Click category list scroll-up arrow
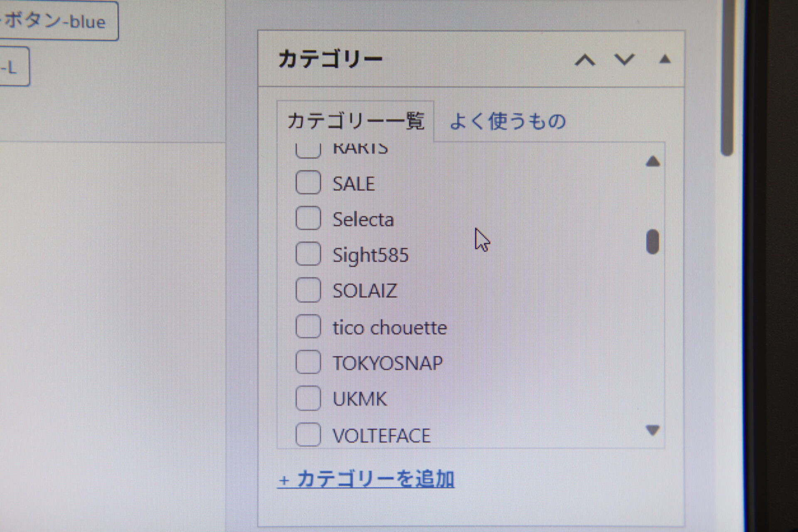 tap(653, 161)
